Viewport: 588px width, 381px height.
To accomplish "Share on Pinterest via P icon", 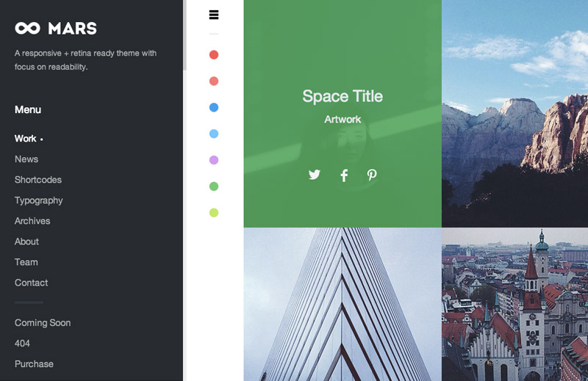I will pyautogui.click(x=372, y=175).
